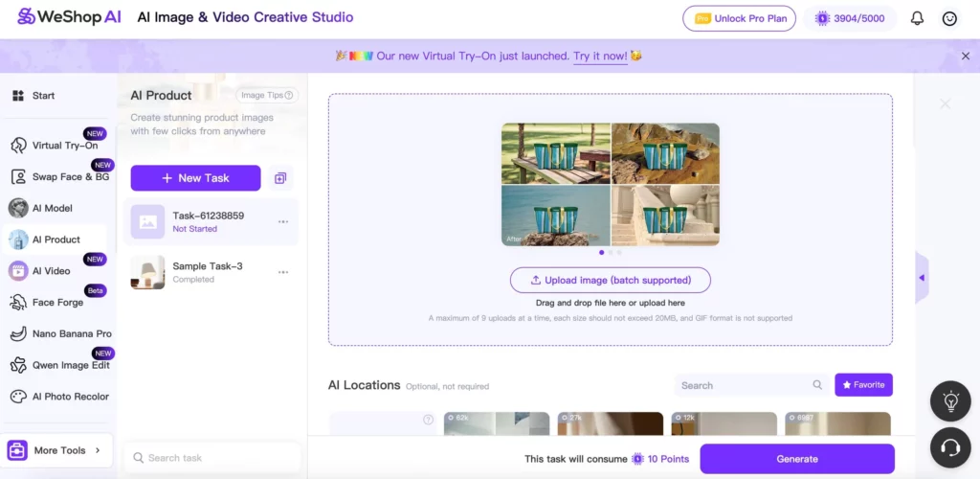
Task: Collapse the right side panel arrow
Action: click(x=921, y=278)
